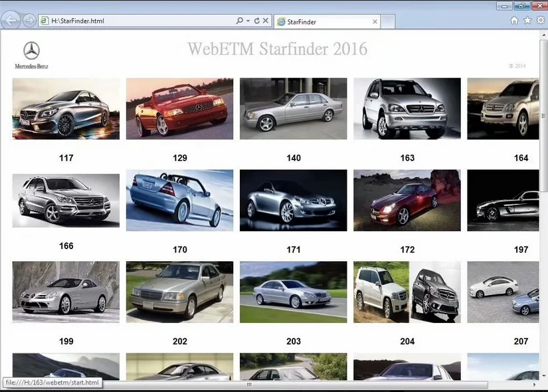The width and height of the screenshot is (548, 392).
Task: Open model 204 two-car thumbnail
Action: click(407, 292)
